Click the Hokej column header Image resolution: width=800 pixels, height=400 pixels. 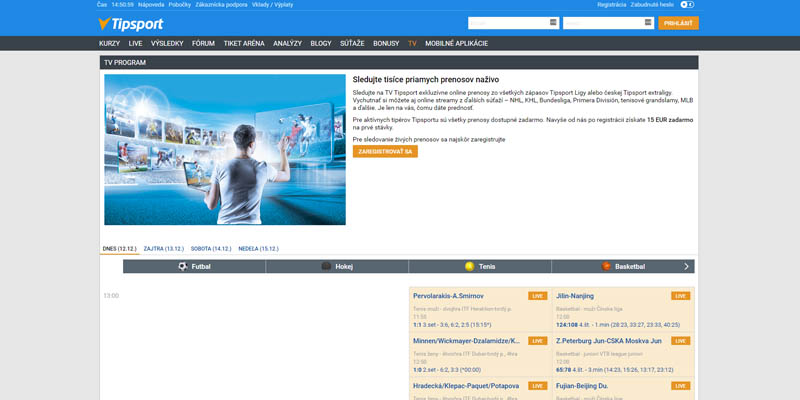click(x=337, y=266)
